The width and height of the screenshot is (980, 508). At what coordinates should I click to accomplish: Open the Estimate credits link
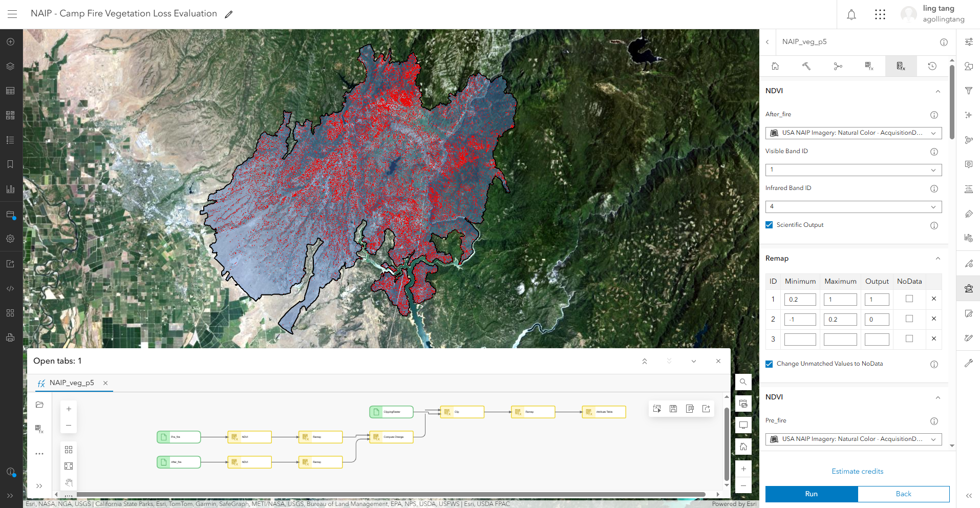pos(858,472)
